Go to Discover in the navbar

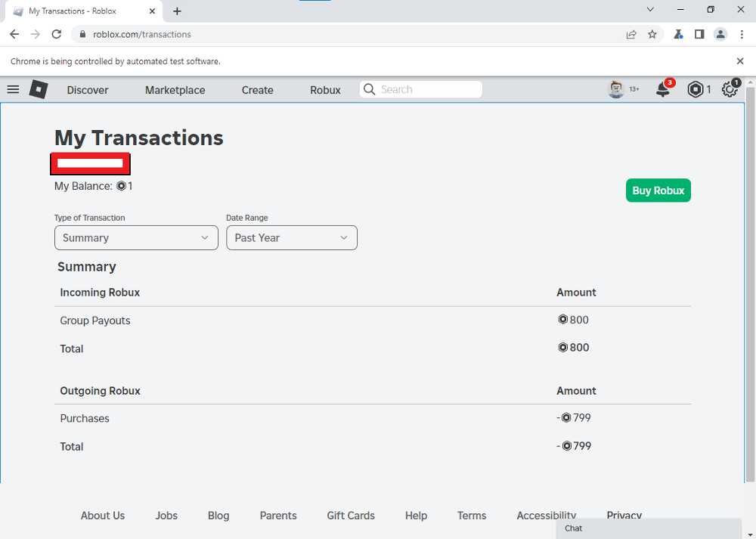pyautogui.click(x=88, y=90)
